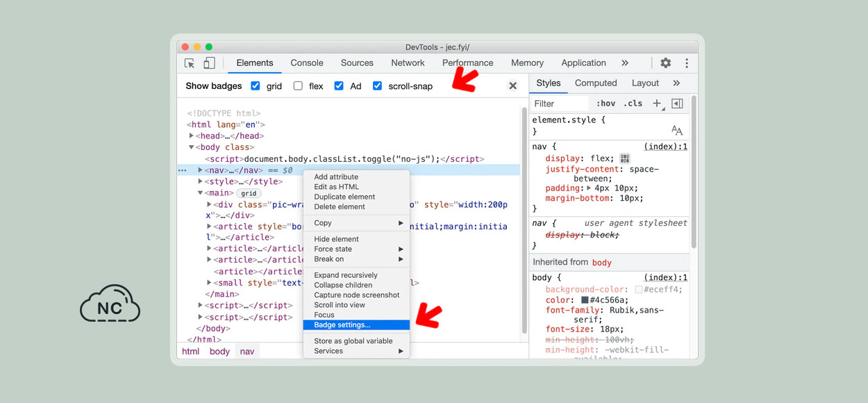This screenshot has width=868, height=403.
Task: Toggle the device toolbar icon
Action: coord(209,63)
